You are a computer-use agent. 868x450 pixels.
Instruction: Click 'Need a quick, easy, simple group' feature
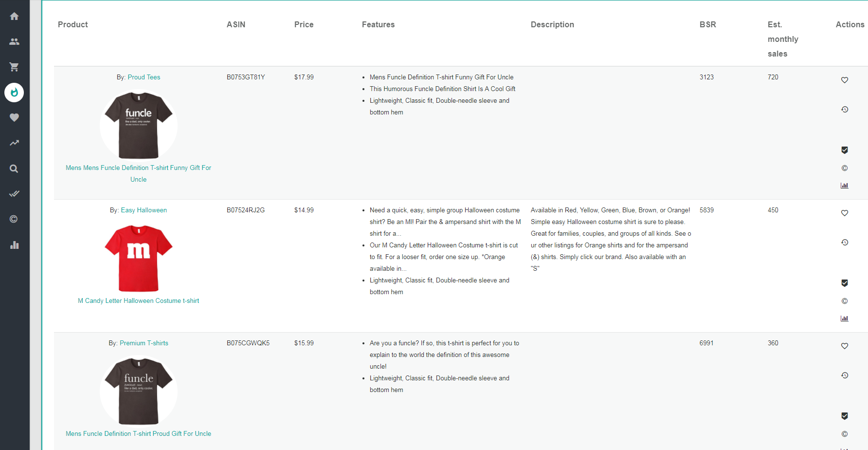pos(445,222)
